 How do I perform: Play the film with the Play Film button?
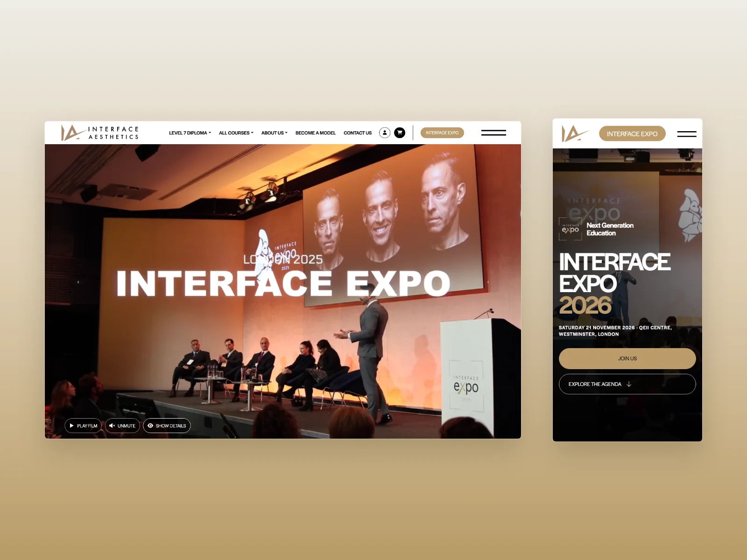point(83,426)
